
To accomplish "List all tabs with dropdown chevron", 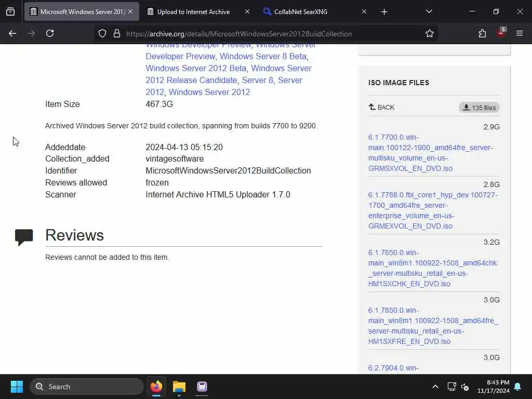I will click(x=429, y=11).
